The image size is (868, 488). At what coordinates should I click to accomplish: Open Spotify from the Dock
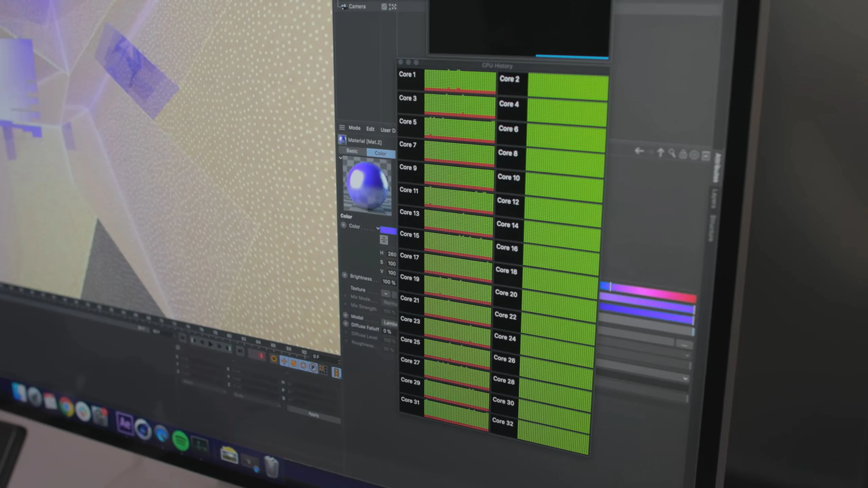180,441
